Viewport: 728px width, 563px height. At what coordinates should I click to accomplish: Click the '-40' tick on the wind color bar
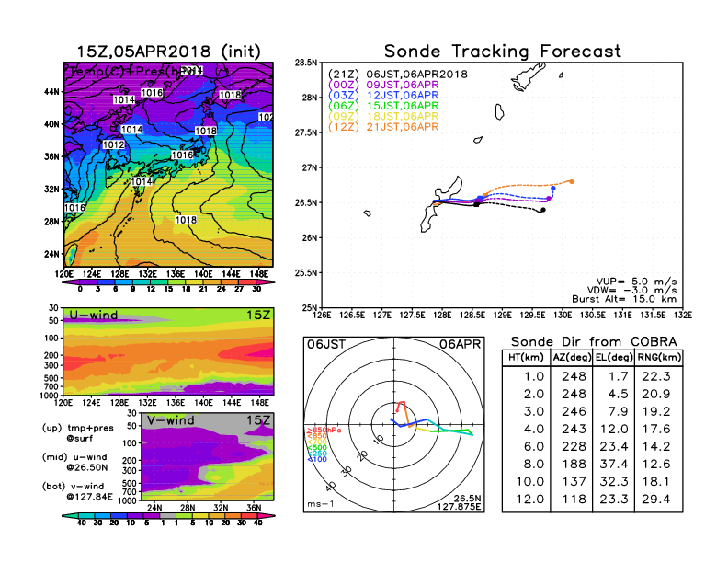tap(78, 523)
